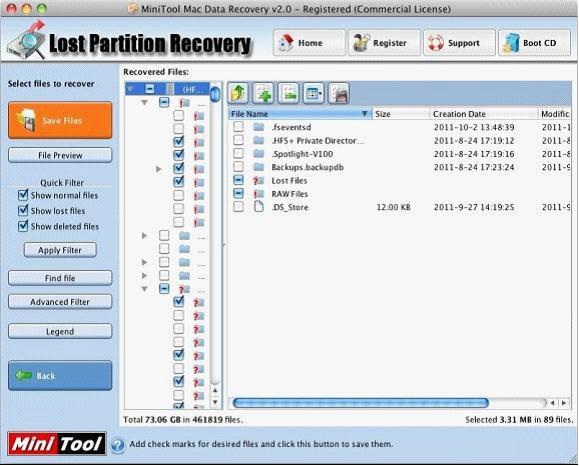The width and height of the screenshot is (579, 466).
Task: Open File Preview
Action: pos(60,155)
